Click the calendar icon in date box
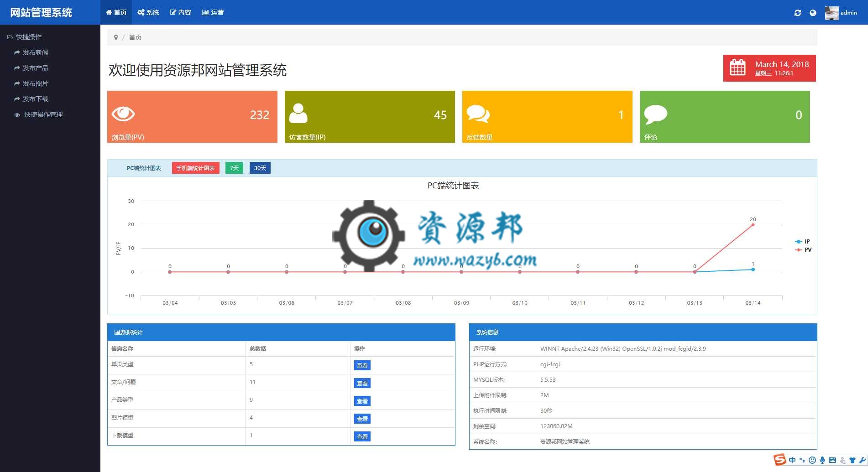The width and height of the screenshot is (868, 472). [x=737, y=67]
